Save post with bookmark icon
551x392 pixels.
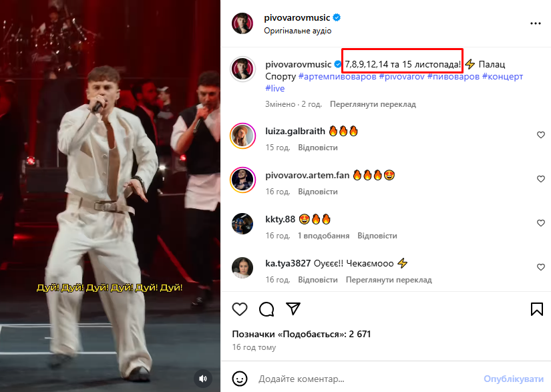click(x=537, y=309)
